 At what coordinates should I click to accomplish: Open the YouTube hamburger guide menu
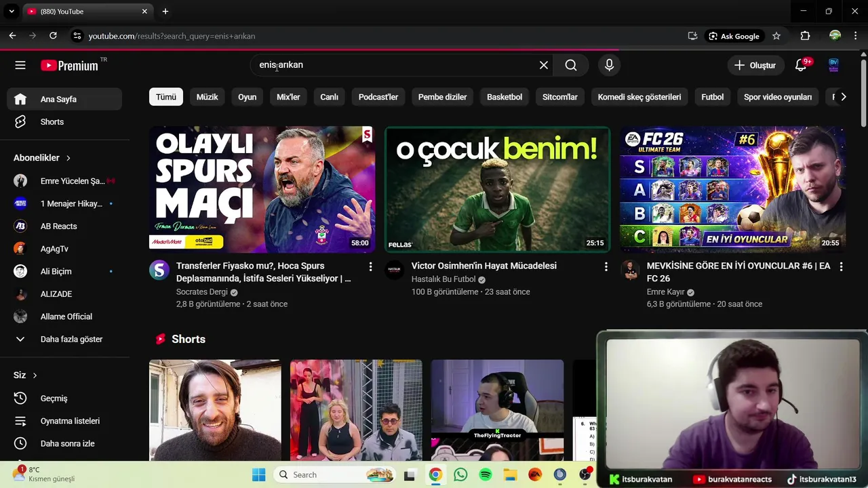click(20, 65)
